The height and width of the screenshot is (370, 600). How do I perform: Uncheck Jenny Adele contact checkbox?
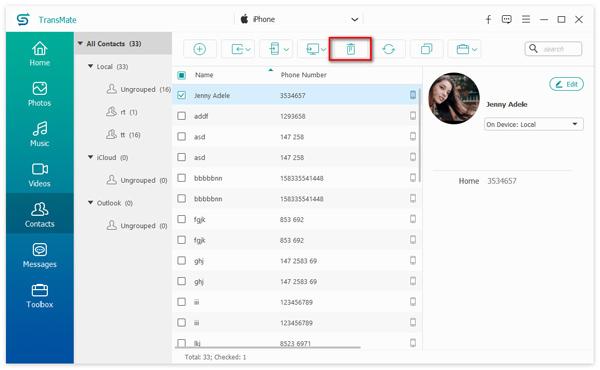pyautogui.click(x=181, y=95)
